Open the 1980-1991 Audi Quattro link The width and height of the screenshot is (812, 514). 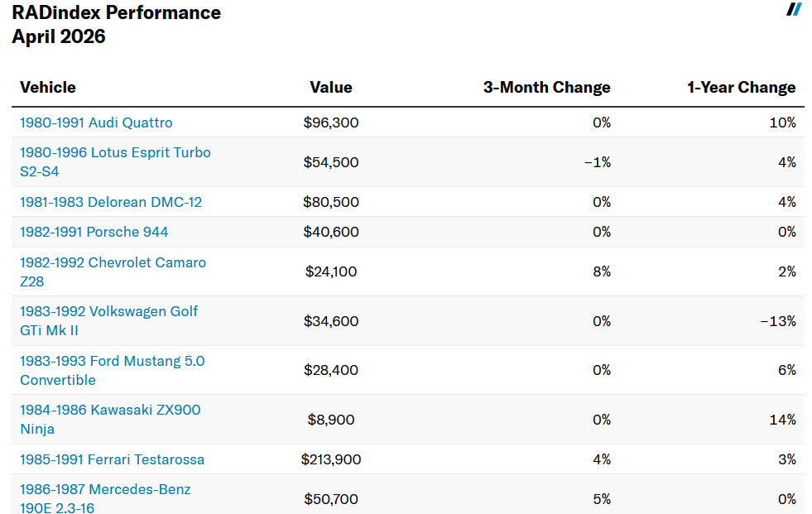coord(96,122)
